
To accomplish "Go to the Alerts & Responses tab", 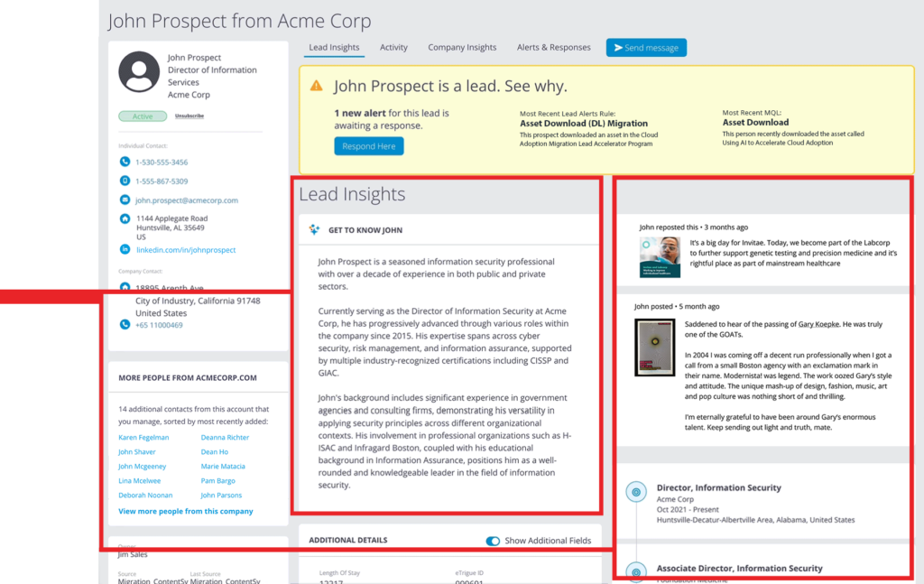I will (553, 47).
